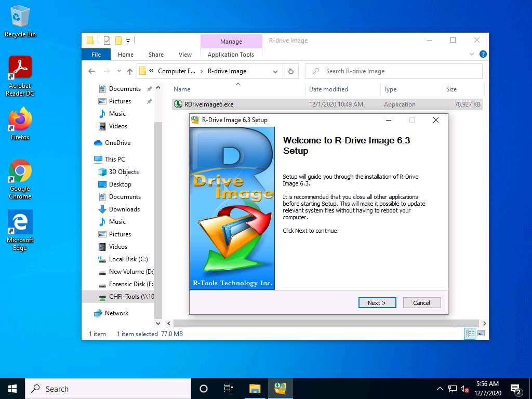Expand the ribbon with the chevron
Image resolution: width=532 pixels, height=399 pixels.
coord(472,54)
